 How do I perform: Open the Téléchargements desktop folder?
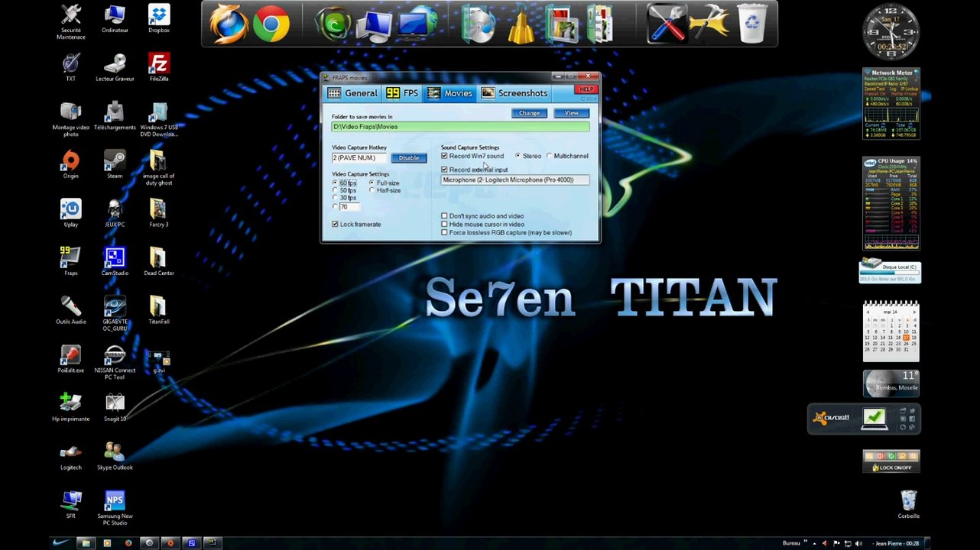pyautogui.click(x=115, y=116)
